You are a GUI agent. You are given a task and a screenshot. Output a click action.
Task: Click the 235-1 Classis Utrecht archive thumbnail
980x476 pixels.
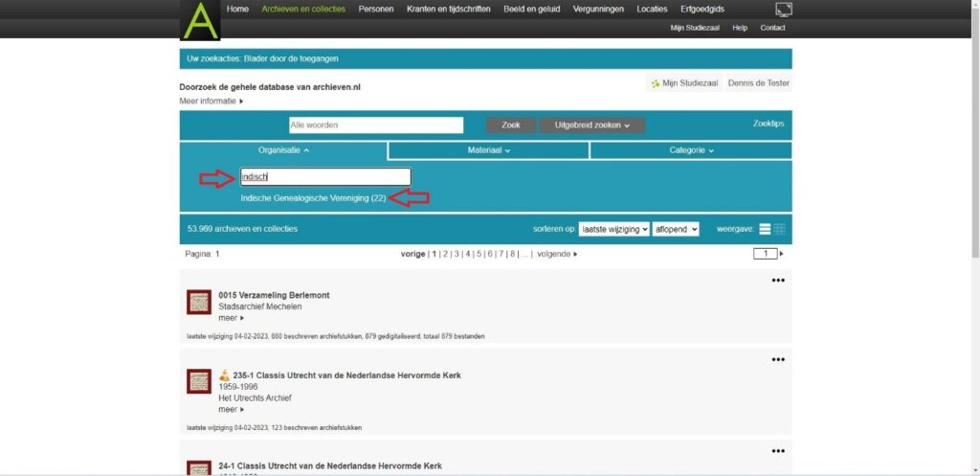pos(199,381)
